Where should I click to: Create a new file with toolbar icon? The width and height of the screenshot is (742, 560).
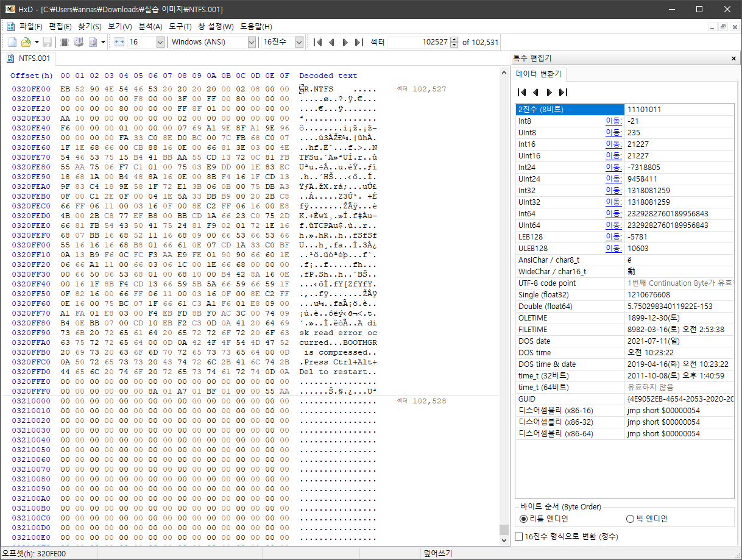pos(12,42)
